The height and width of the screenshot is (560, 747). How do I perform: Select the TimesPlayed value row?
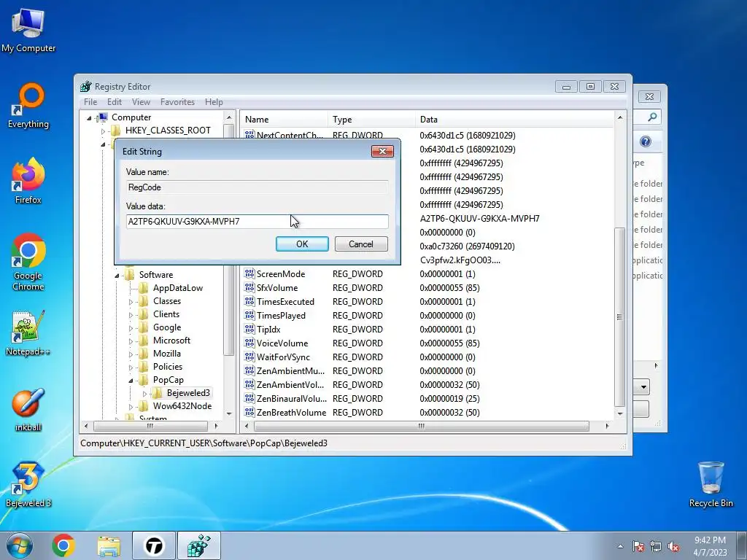coord(281,315)
